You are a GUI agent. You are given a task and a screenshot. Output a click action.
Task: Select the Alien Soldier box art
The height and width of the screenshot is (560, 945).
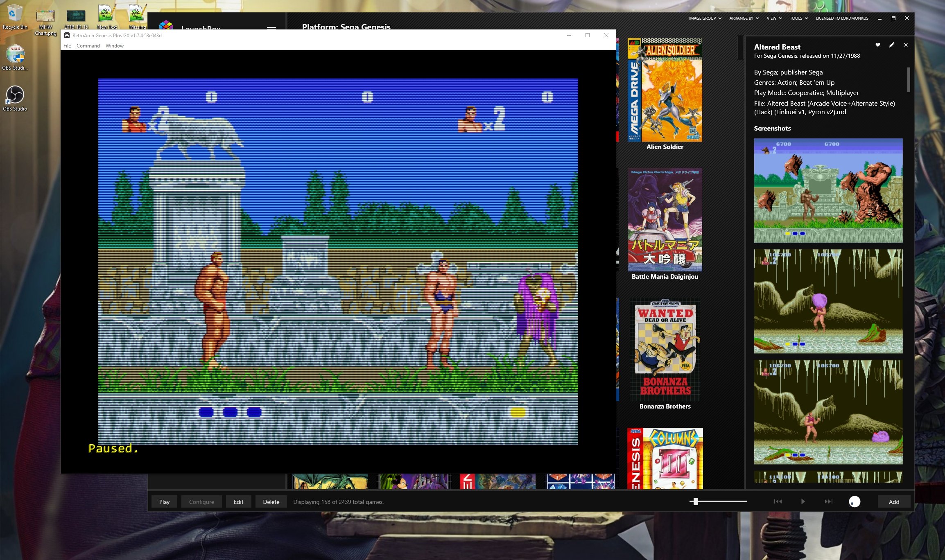[x=665, y=90]
